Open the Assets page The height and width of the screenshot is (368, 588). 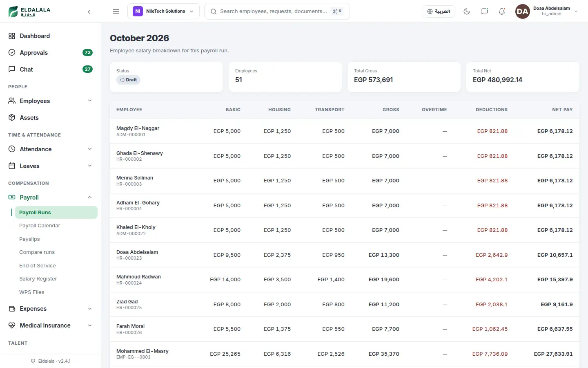[x=51, y=118]
